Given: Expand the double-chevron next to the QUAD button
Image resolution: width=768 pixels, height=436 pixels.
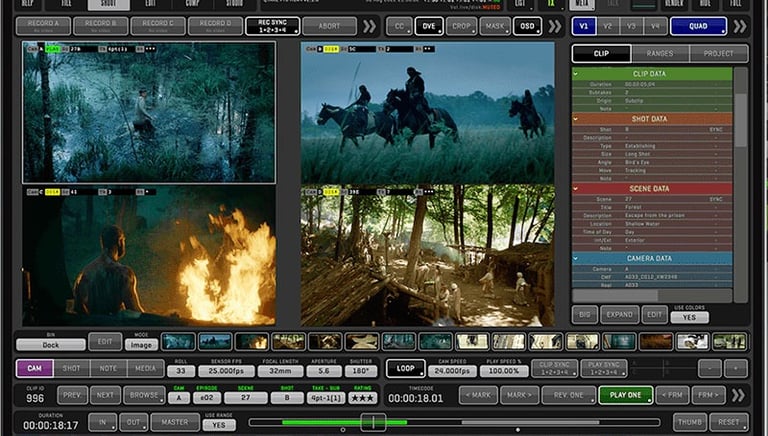Looking at the screenshot, I should [x=740, y=26].
